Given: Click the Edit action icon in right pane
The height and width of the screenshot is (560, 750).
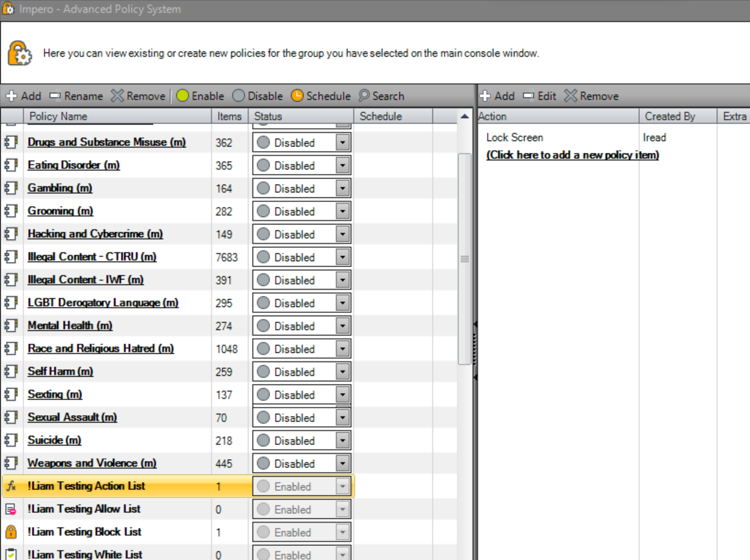Looking at the screenshot, I should 529,96.
